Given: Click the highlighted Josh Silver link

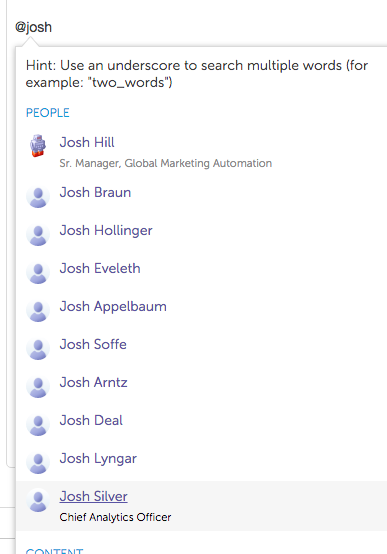Looking at the screenshot, I should click(x=93, y=496).
